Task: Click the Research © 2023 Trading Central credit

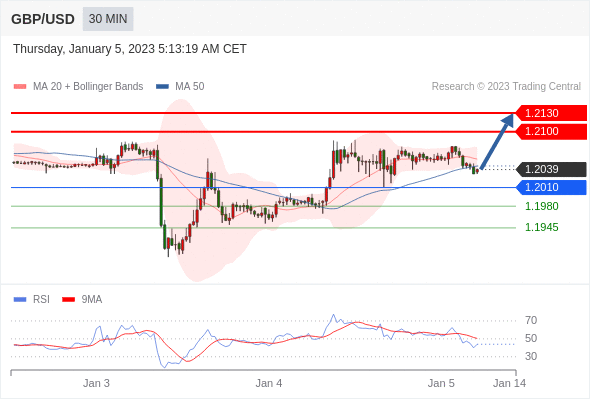Action: click(506, 87)
